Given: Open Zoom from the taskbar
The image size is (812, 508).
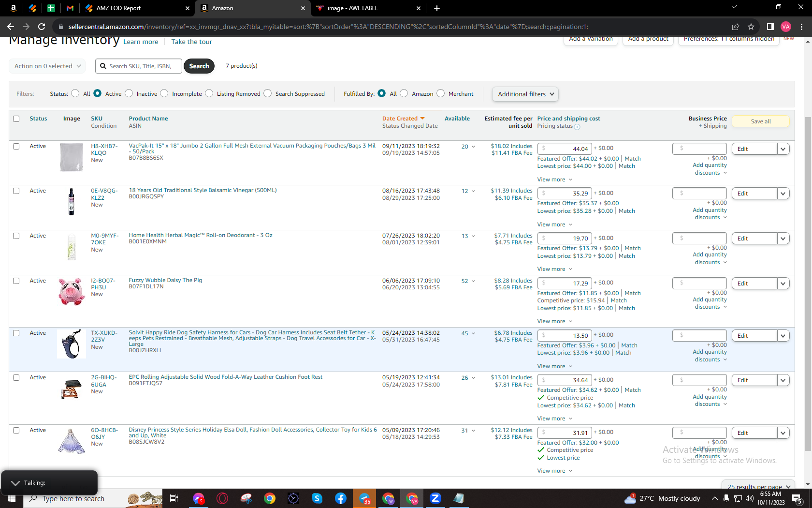Looking at the screenshot, I should [x=435, y=498].
